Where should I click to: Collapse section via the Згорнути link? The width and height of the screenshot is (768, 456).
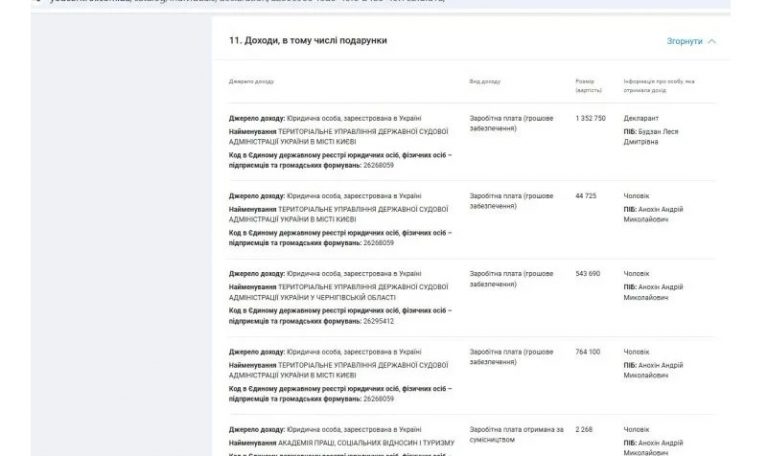coord(684,41)
